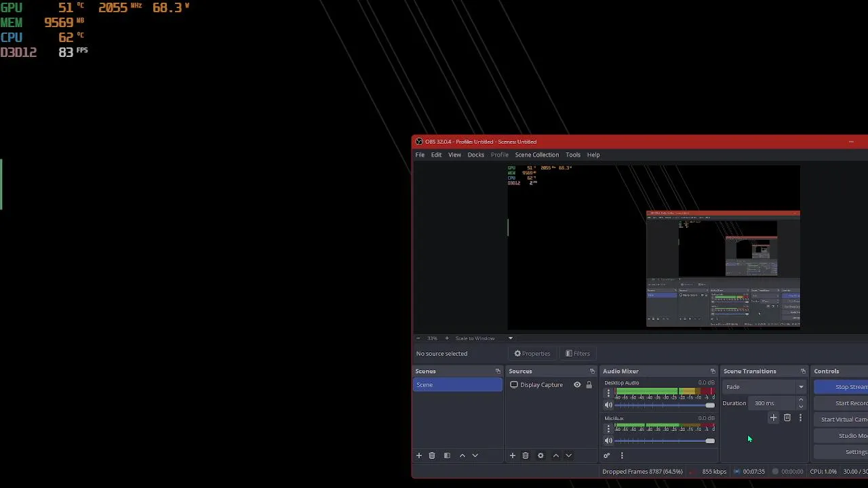Adjust the Desktop Audio volume slider
Viewport: 868px width, 488px height.
[x=665, y=405]
